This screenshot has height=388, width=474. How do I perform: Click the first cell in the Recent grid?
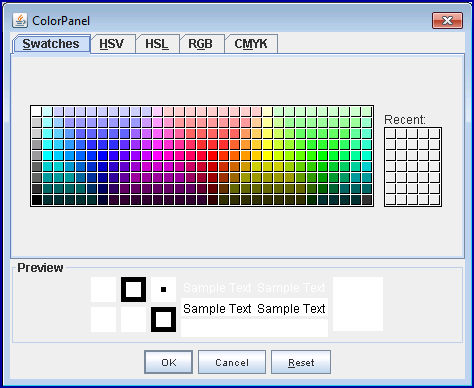(x=390, y=134)
